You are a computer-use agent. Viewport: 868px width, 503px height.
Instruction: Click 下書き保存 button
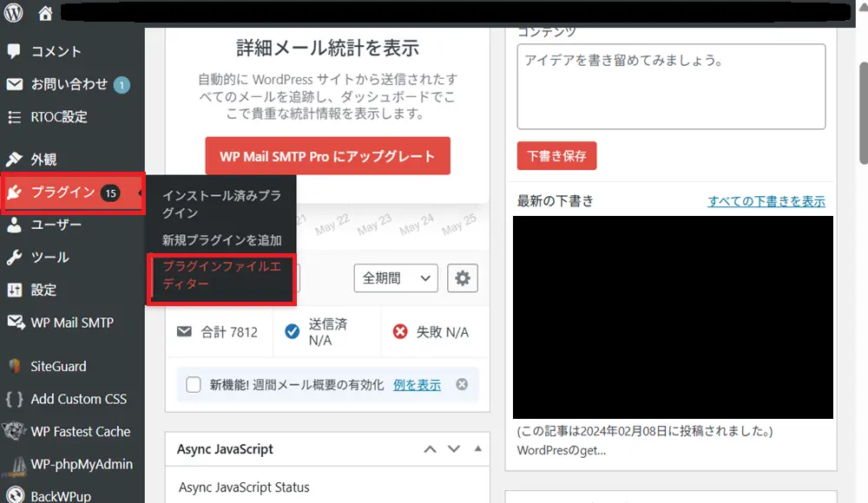coord(556,155)
